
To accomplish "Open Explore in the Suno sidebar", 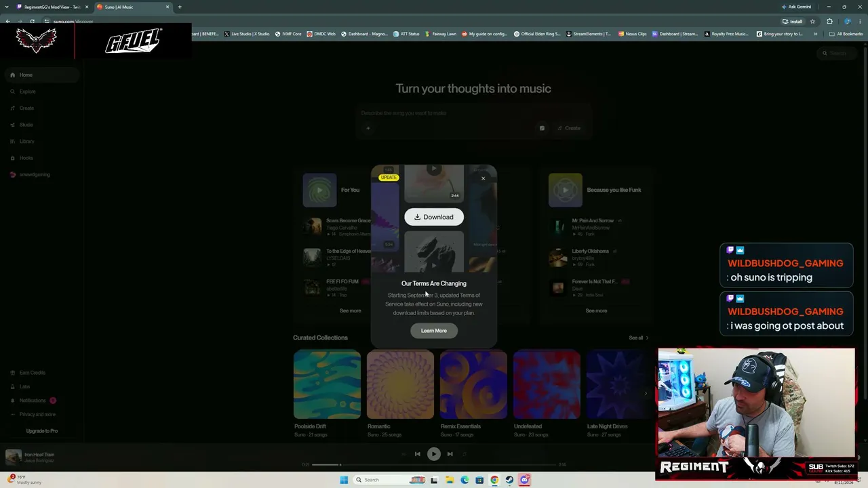I will pyautogui.click(x=27, y=91).
